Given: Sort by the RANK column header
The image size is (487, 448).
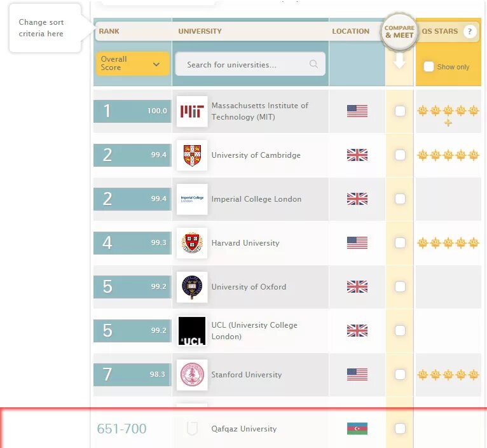Looking at the screenshot, I should [109, 31].
